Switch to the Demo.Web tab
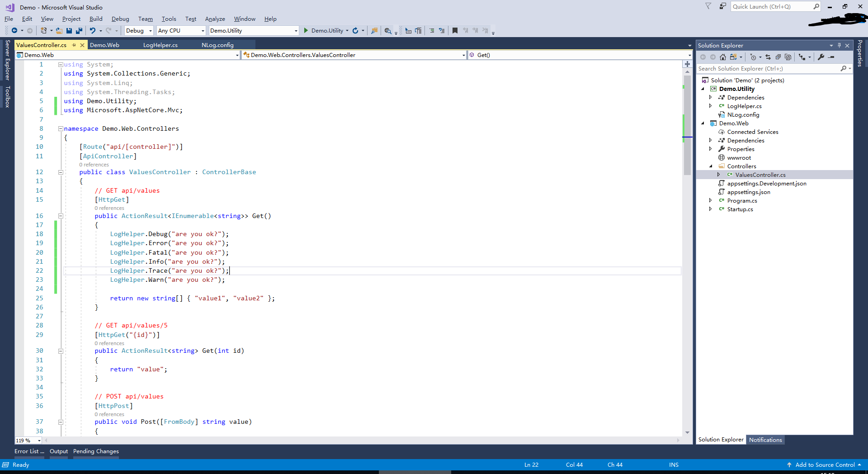This screenshot has height=474, width=868. tap(104, 45)
